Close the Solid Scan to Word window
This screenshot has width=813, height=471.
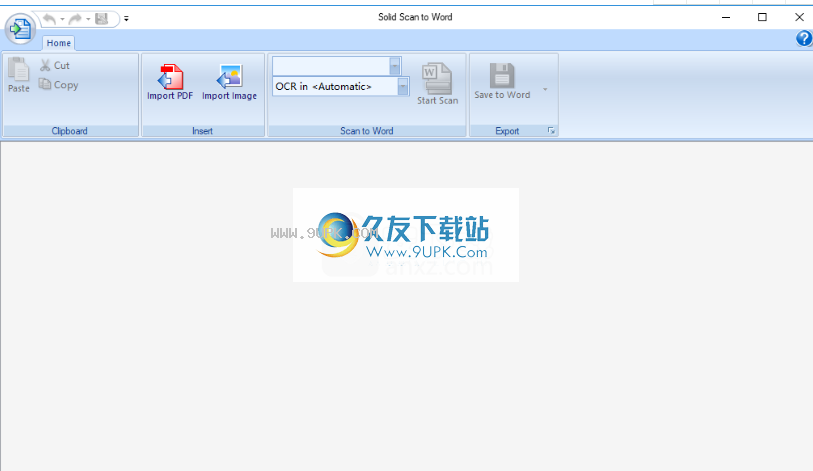pos(799,17)
